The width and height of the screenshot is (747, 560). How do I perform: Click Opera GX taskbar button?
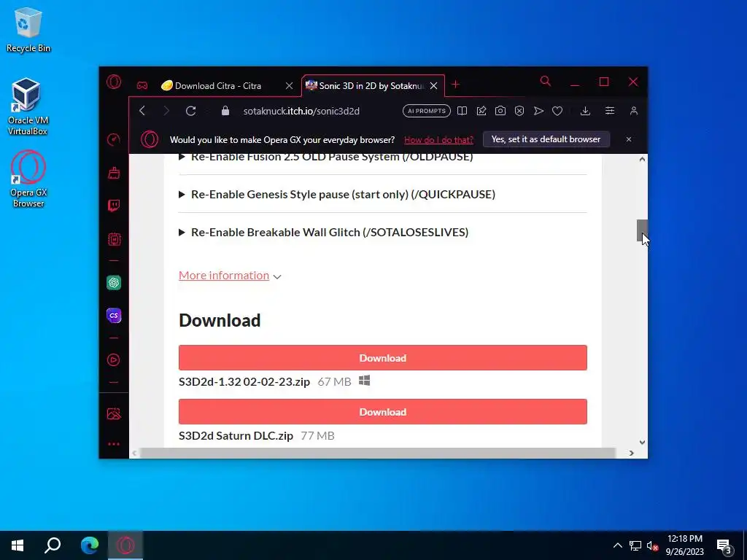click(125, 545)
